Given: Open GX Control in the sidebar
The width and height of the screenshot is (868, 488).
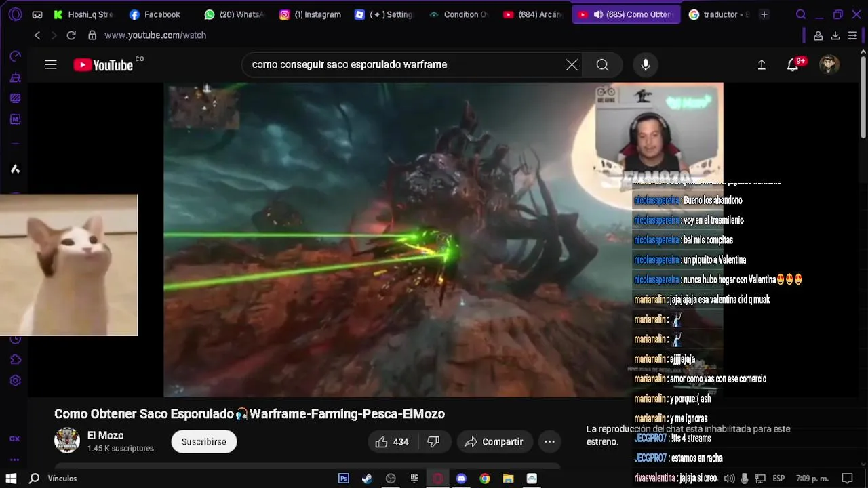Looking at the screenshot, I should point(15,56).
